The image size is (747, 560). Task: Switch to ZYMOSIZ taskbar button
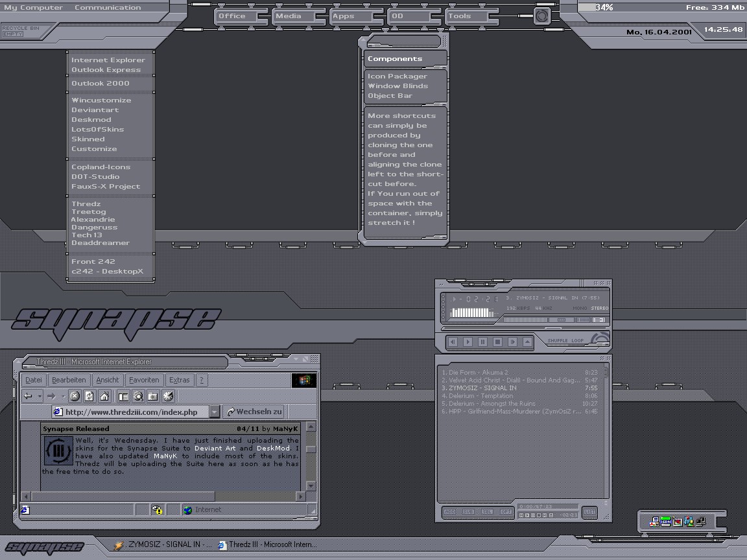[x=164, y=544]
